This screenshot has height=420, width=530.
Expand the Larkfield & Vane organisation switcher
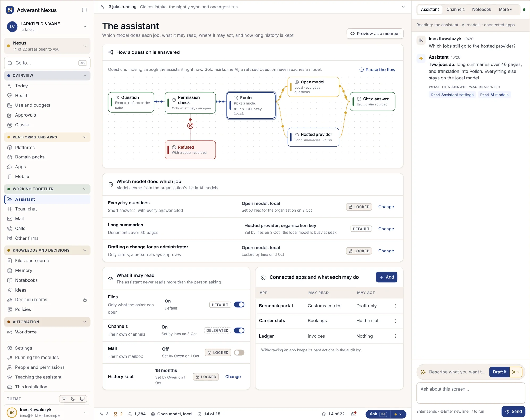click(x=47, y=26)
